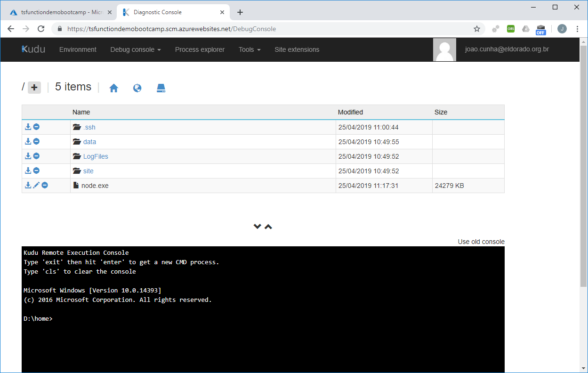Open Environment page
Viewport: 588px width, 373px height.
(x=78, y=49)
